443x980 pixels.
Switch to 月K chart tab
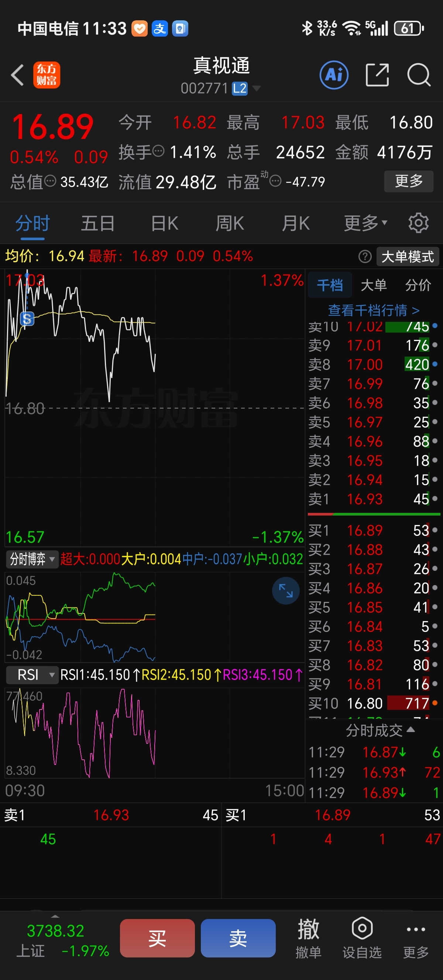point(296,223)
